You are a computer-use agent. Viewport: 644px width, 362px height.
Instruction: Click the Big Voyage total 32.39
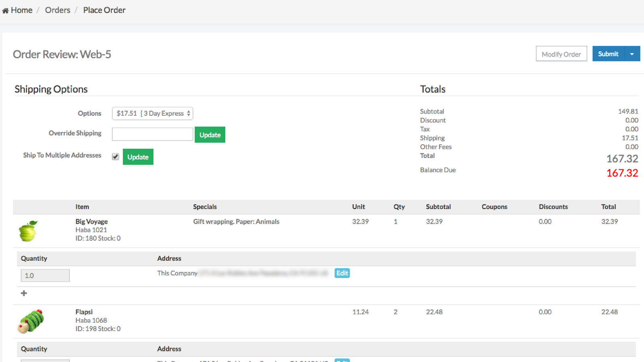[x=609, y=222]
